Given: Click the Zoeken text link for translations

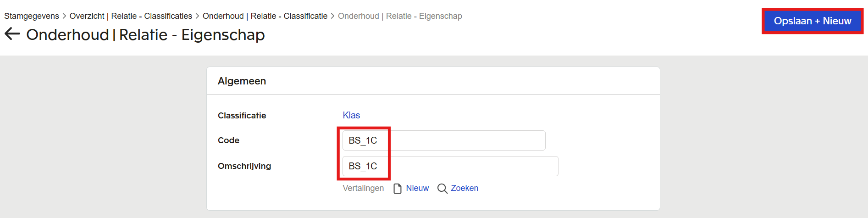Looking at the screenshot, I should click(x=464, y=188).
